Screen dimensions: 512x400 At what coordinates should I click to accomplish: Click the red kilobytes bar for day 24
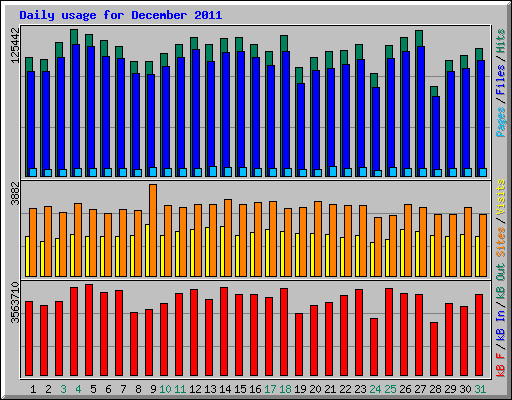[x=374, y=347]
